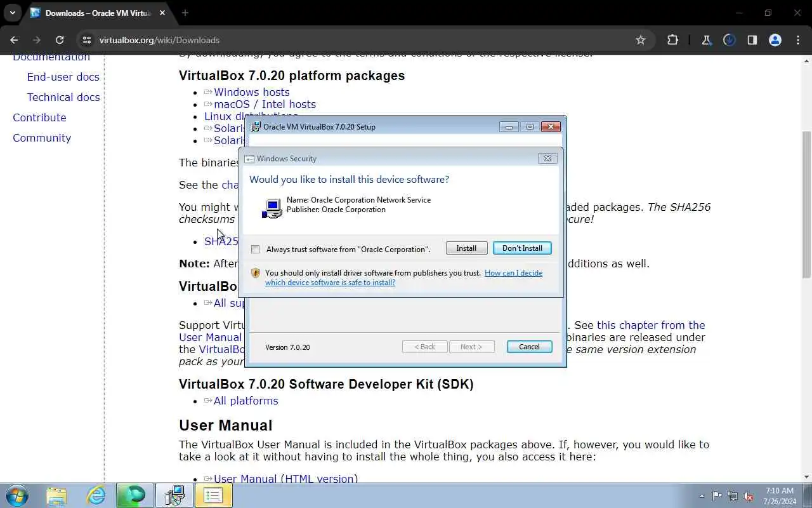Close the Downloads browser tab
The image size is (812, 508).
point(162,13)
